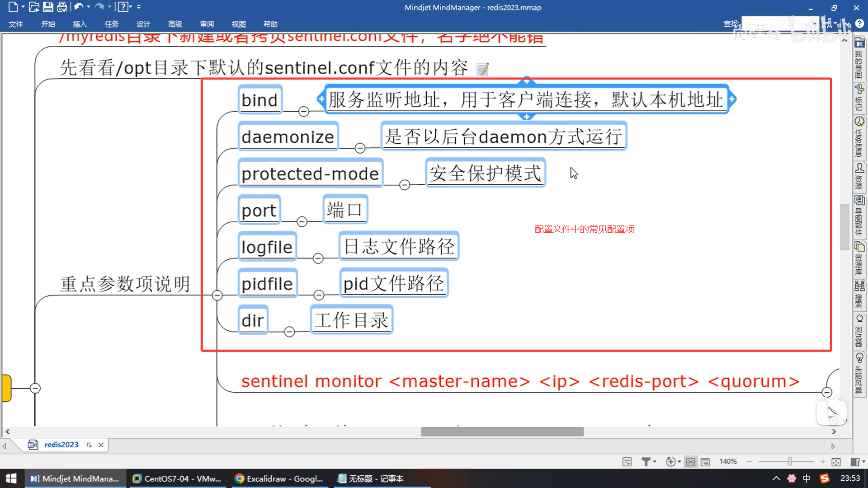This screenshot has height=488, width=868.
Task: Click the Help question mark icon at top right
Action: (859, 23)
